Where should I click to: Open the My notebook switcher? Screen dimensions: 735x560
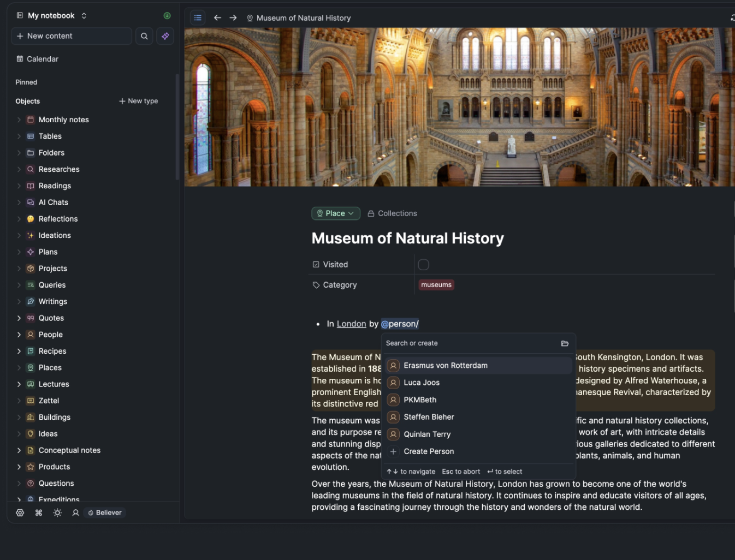click(x=51, y=16)
